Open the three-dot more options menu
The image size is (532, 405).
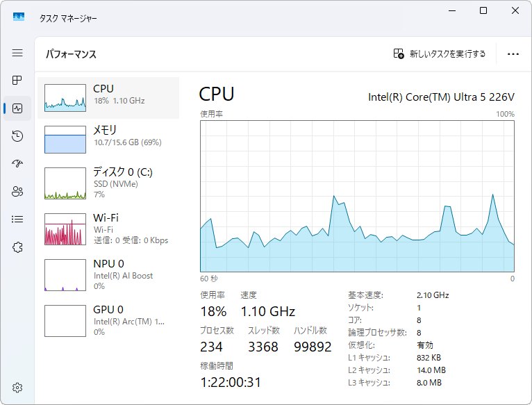513,53
